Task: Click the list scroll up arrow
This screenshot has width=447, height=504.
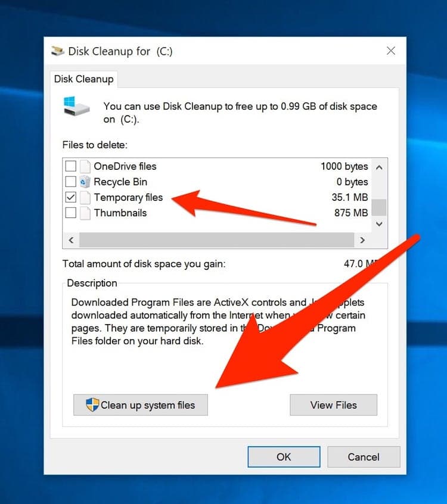Action: [x=379, y=167]
